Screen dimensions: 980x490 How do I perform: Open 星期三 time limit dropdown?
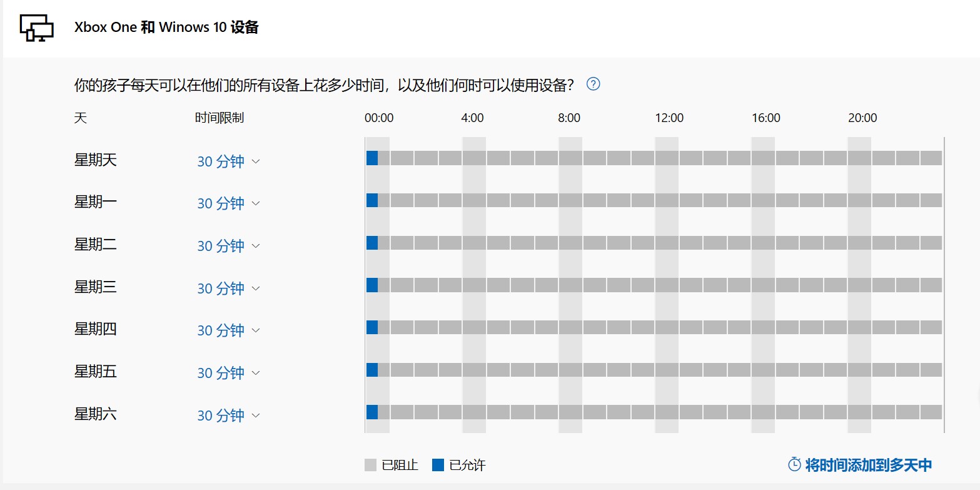point(228,288)
